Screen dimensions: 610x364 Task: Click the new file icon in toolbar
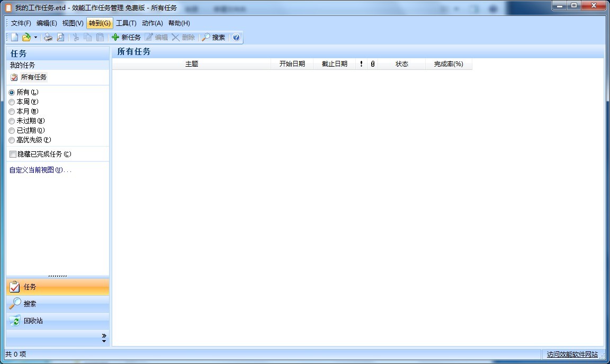(14, 37)
